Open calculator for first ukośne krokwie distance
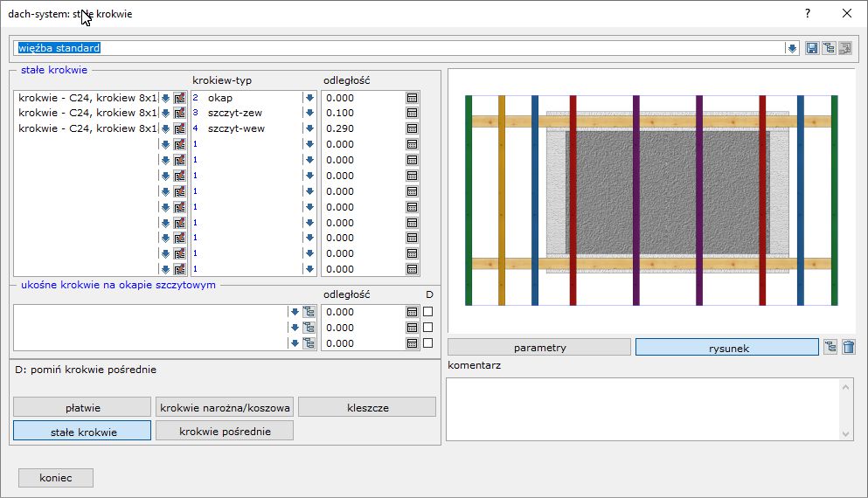Image resolution: width=868 pixels, height=498 pixels. click(412, 312)
